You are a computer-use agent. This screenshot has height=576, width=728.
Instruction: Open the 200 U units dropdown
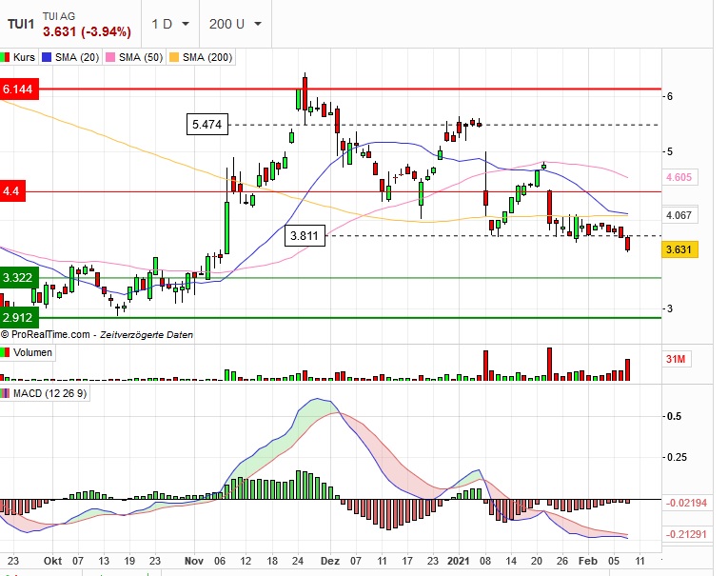point(235,24)
